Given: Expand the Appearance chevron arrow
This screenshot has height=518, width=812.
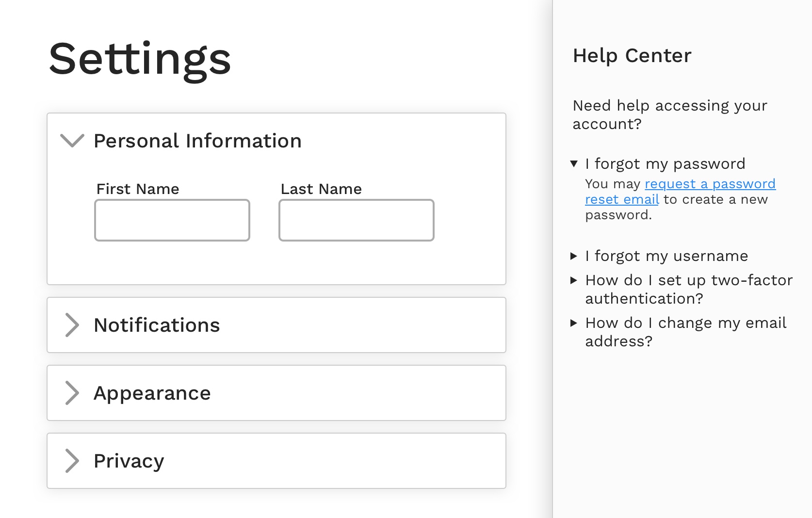Looking at the screenshot, I should (x=72, y=393).
